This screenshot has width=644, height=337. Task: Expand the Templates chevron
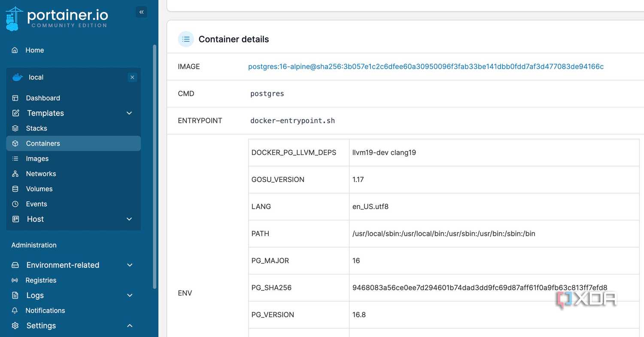tap(129, 113)
